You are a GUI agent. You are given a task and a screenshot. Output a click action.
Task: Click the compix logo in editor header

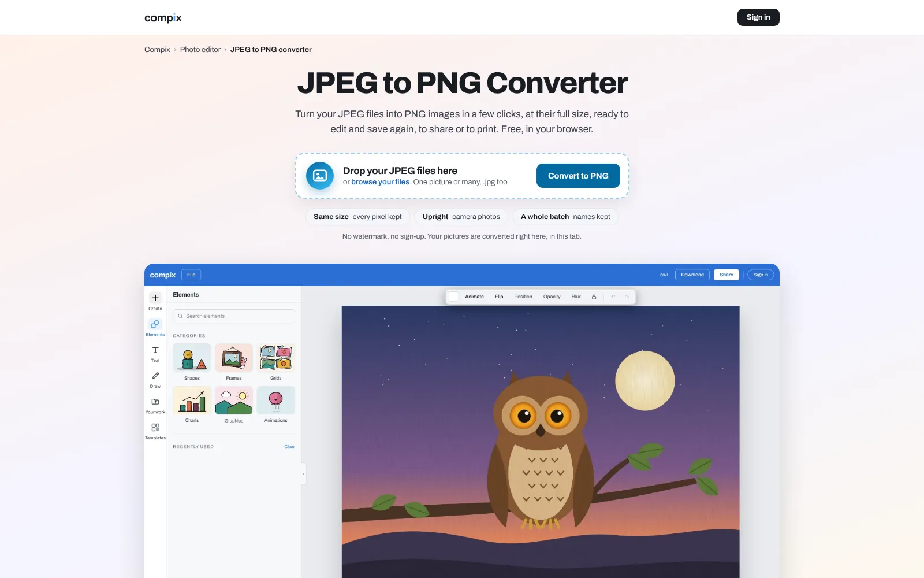(x=163, y=275)
